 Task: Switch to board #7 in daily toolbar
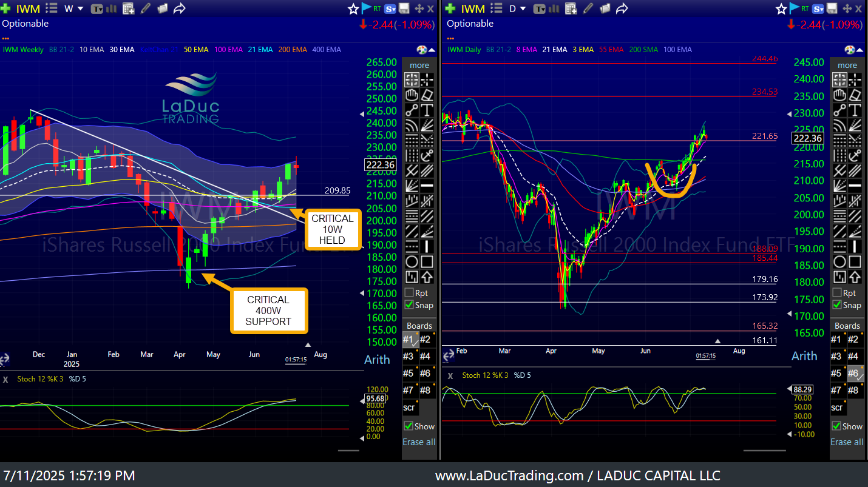[x=839, y=391]
